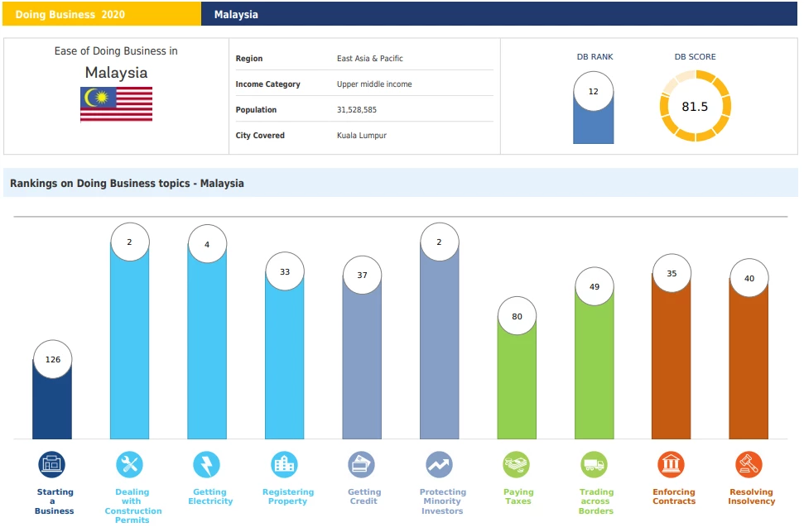This screenshot has width=804, height=532.
Task: Click the Getting Credit label
Action: [x=364, y=496]
